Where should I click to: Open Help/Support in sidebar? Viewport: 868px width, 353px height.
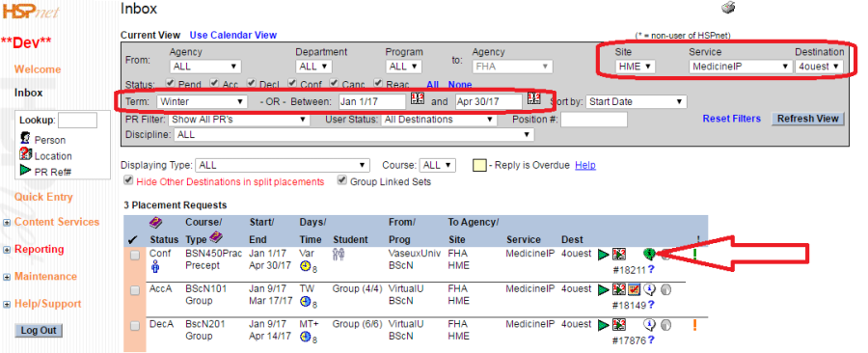click(x=47, y=304)
